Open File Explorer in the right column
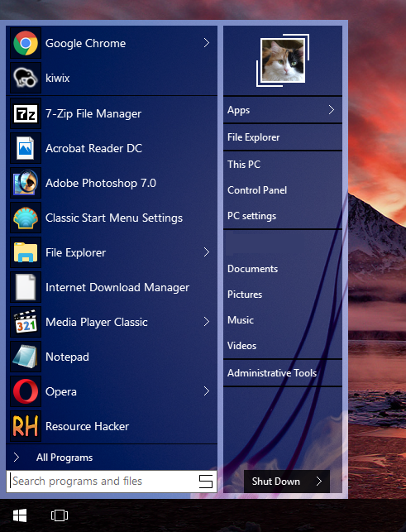Image resolution: width=406 pixels, height=532 pixels. pos(283,137)
